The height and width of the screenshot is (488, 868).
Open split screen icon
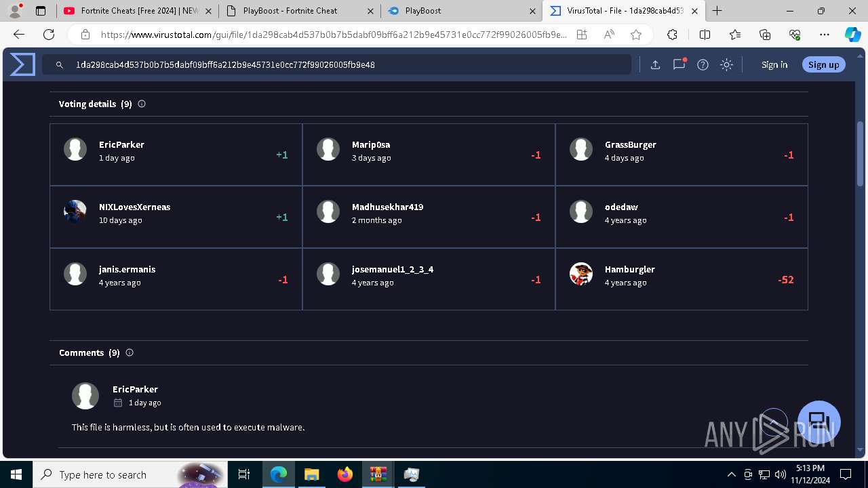click(705, 35)
